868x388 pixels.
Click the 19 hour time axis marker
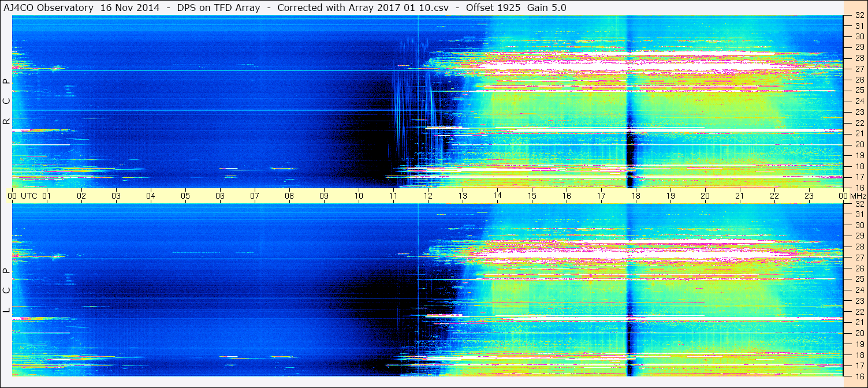click(x=670, y=196)
